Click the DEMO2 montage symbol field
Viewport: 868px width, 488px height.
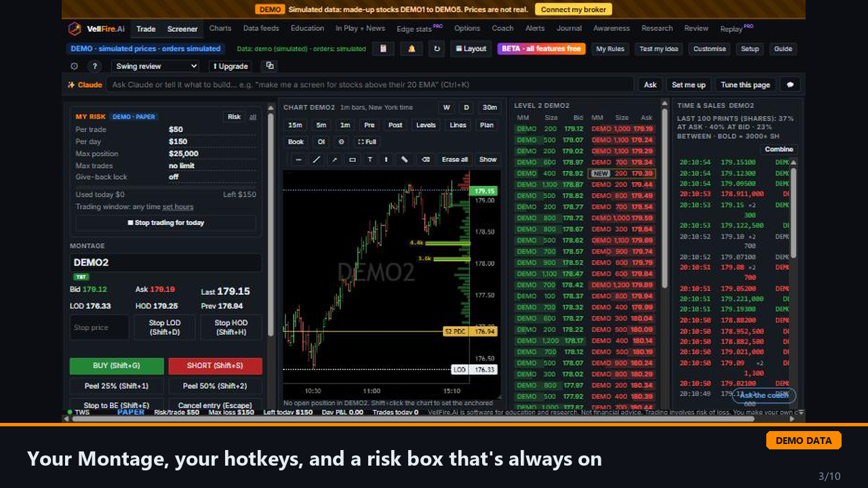[165, 262]
